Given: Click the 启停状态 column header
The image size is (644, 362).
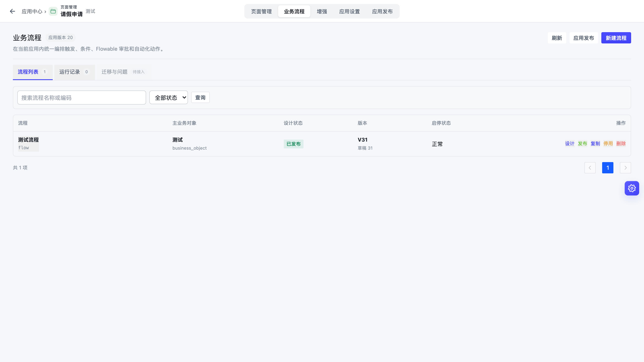Looking at the screenshot, I should [x=441, y=123].
